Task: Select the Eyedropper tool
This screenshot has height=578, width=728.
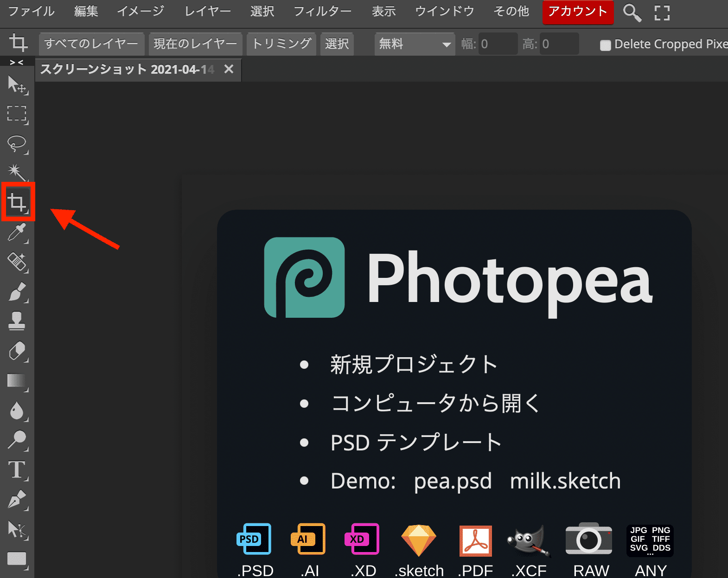Action: (x=17, y=232)
